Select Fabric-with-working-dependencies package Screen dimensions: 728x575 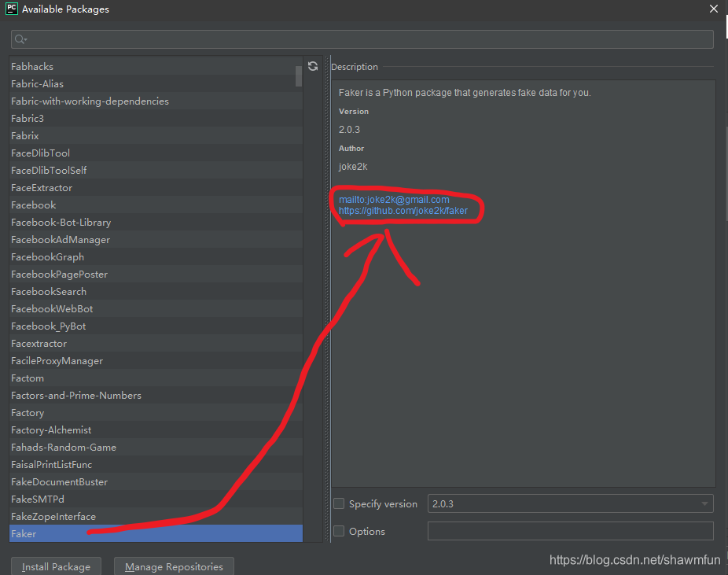156,101
